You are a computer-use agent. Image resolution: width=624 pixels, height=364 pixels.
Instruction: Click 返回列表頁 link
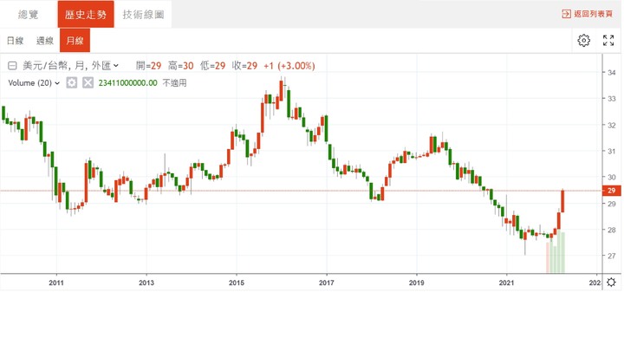593,15
